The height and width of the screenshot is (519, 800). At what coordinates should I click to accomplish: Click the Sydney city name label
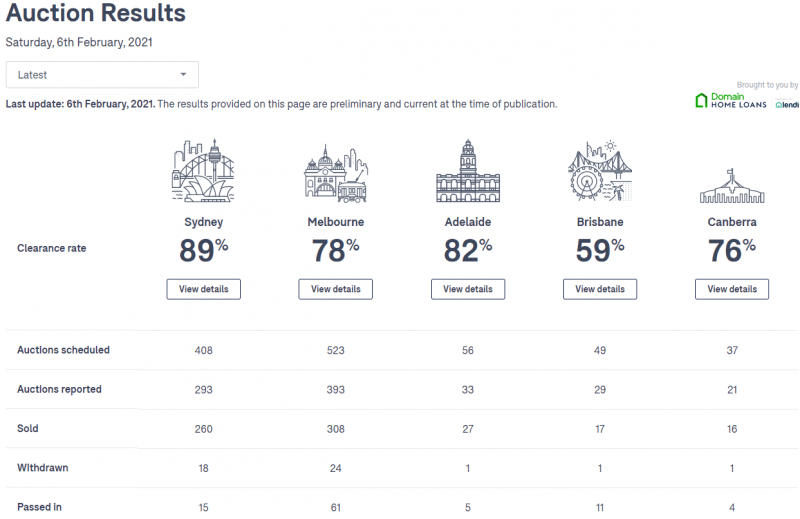point(204,222)
